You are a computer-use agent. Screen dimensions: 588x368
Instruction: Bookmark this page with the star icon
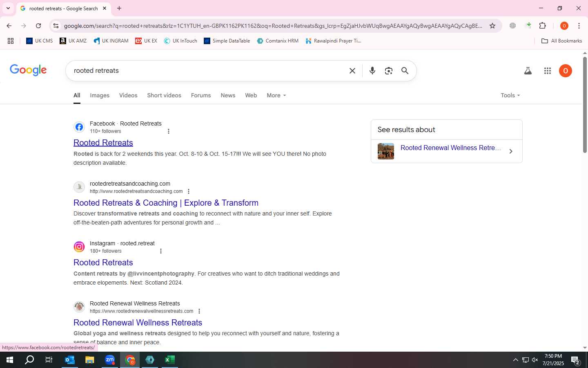click(492, 26)
